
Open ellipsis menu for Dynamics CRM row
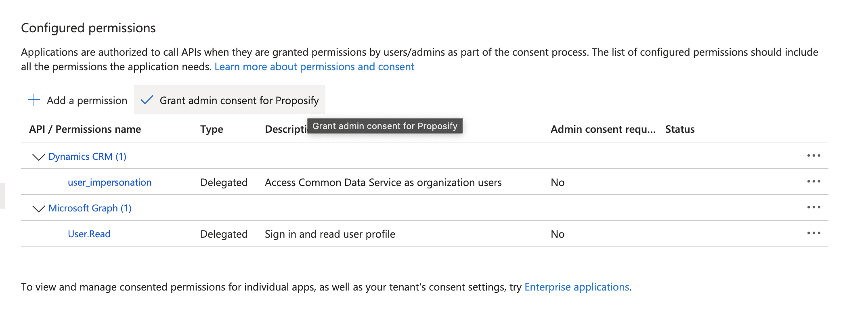(813, 156)
